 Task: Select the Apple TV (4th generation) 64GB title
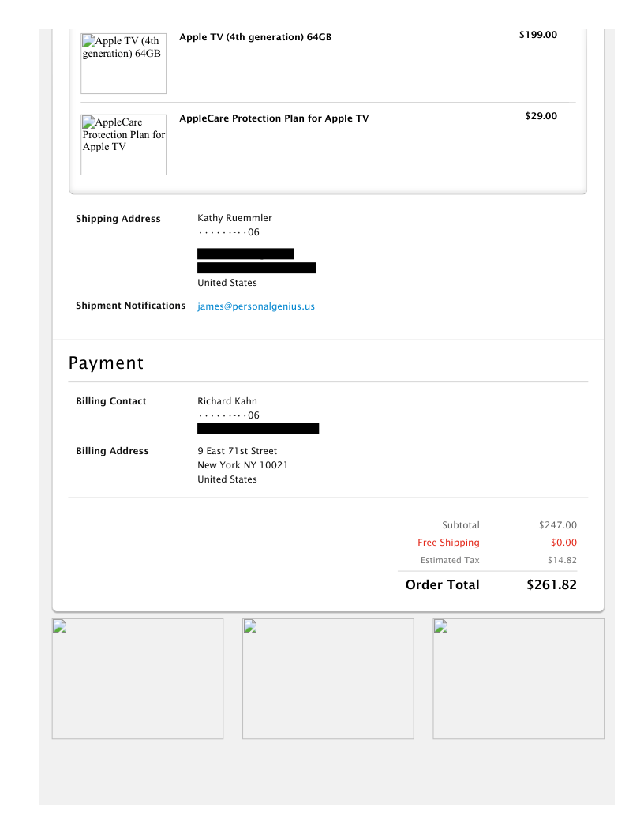[x=255, y=37]
